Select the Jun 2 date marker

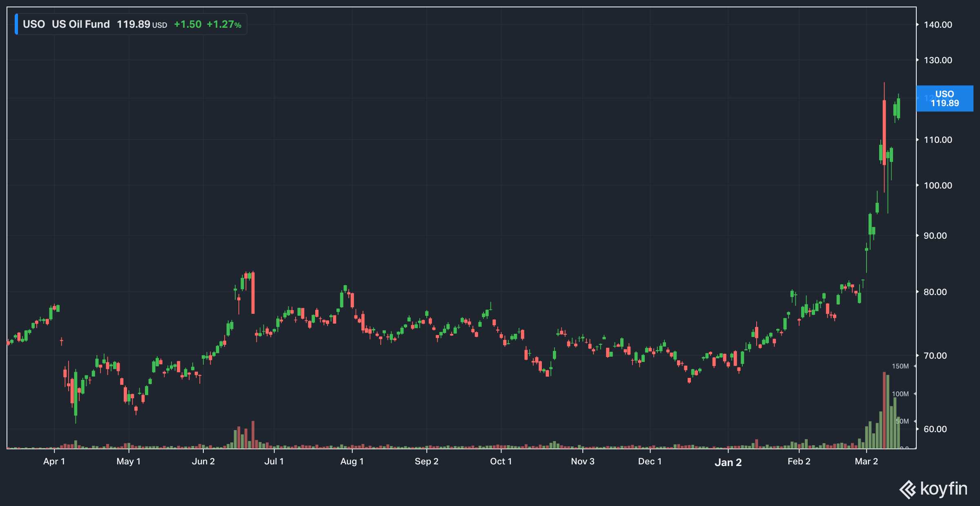coord(203,461)
